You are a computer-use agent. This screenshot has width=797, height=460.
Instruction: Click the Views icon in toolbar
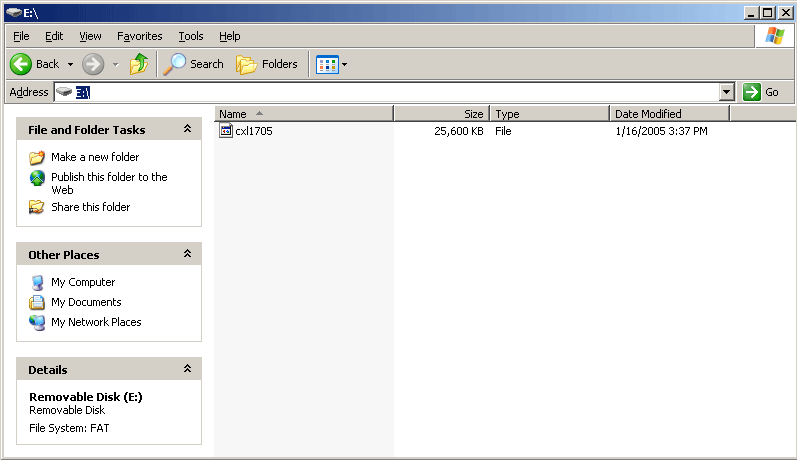(x=326, y=64)
